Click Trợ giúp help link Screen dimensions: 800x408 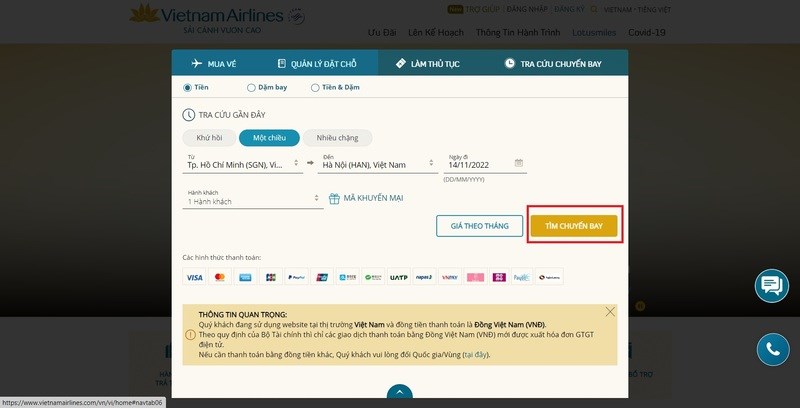point(483,9)
